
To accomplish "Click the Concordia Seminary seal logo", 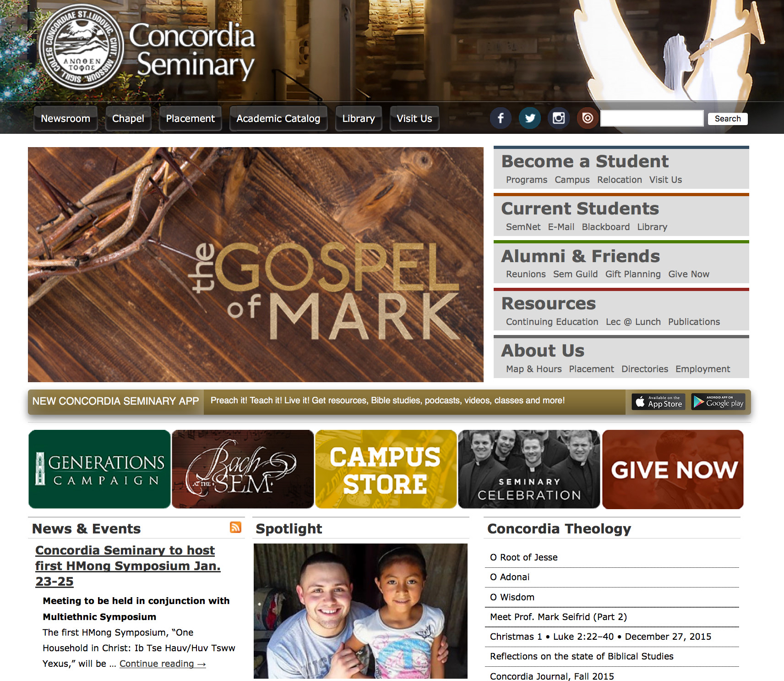I will [x=82, y=48].
